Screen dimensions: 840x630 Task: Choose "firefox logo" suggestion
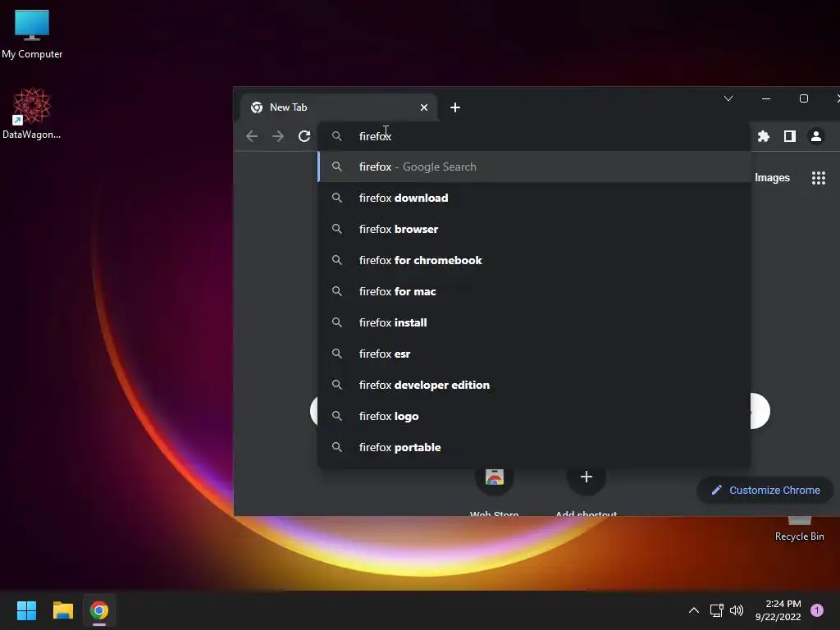534,416
